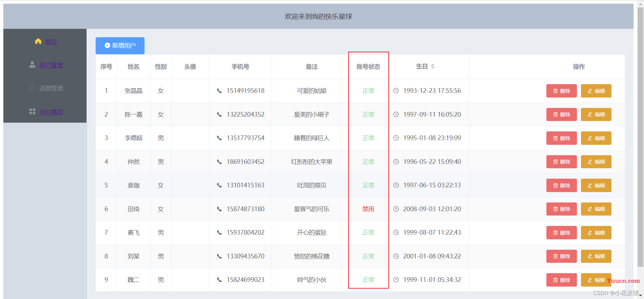
Task: Edit user 田琦 with 编辑 button
Action: (x=596, y=209)
